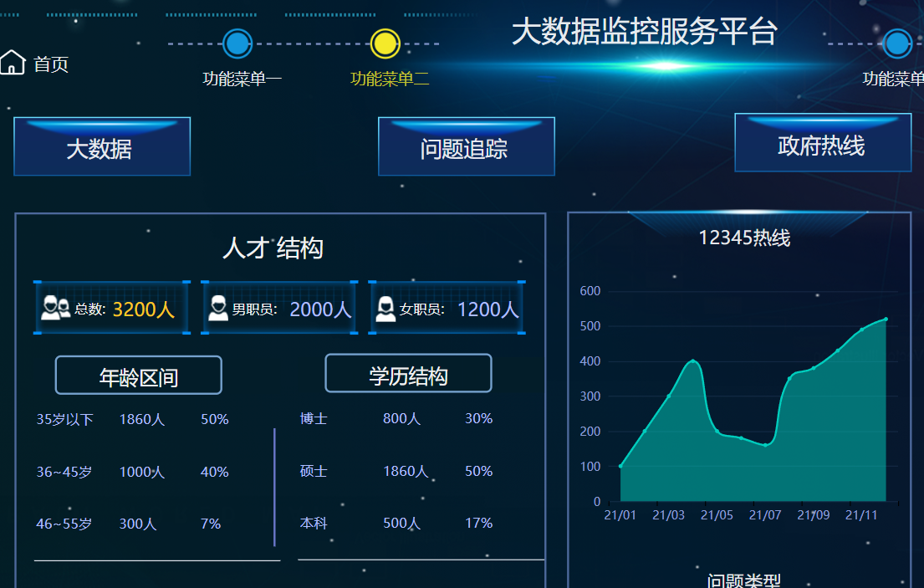Screen dimensions: 924x588
Task: Click the 40% percentage in age table
Action: point(215,472)
